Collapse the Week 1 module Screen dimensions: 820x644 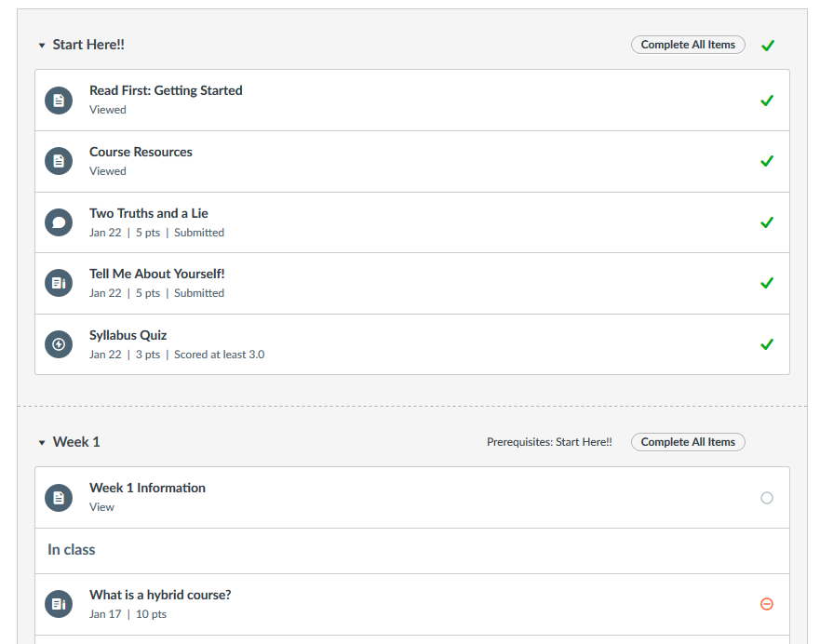click(42, 443)
